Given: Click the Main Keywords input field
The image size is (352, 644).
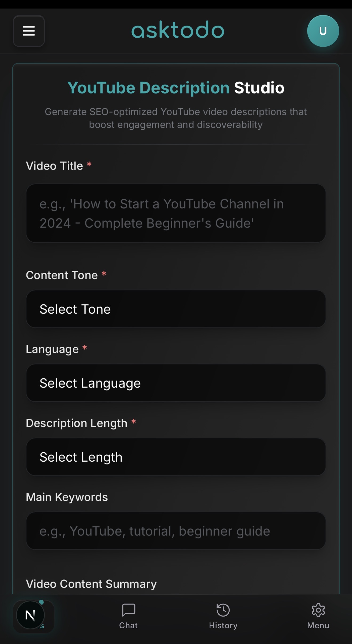Looking at the screenshot, I should 176,531.
